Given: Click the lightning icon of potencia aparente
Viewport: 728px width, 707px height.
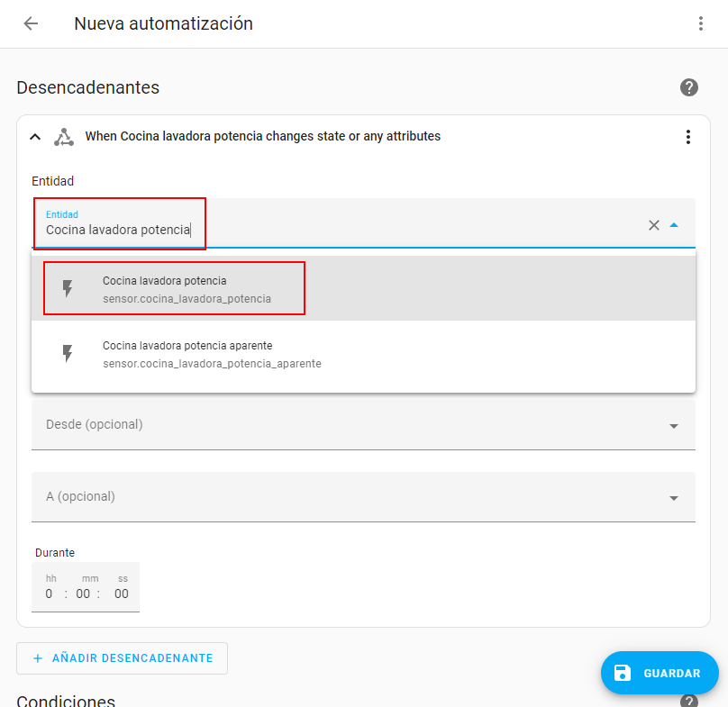Looking at the screenshot, I should point(68,354).
